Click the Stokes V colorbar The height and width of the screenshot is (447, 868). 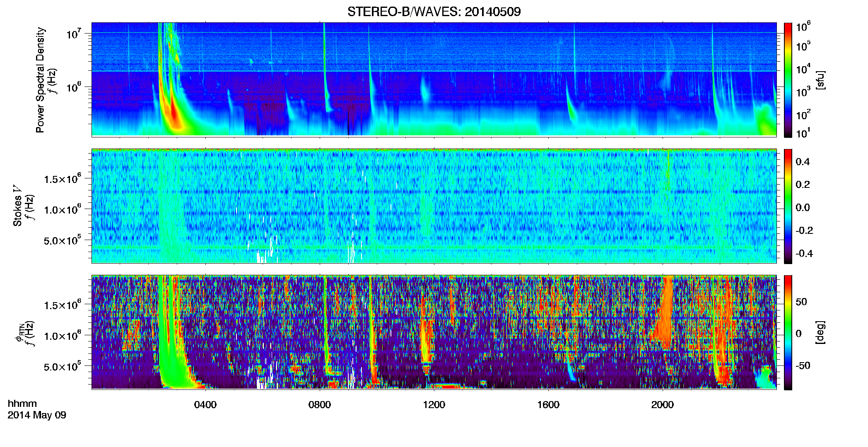pos(788,206)
